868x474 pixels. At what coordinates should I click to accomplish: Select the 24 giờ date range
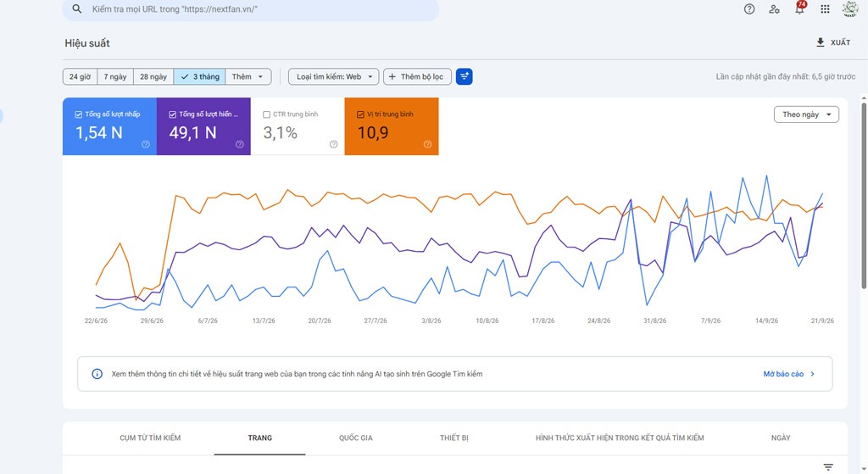point(80,76)
